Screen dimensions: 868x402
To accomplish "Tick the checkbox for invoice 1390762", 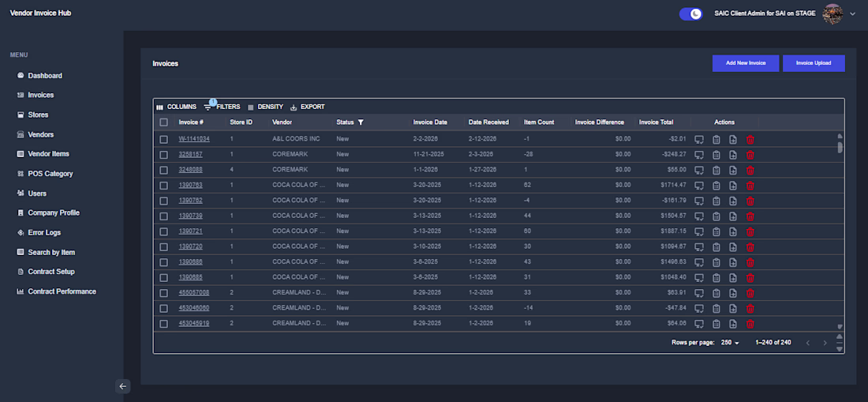I will point(163,201).
